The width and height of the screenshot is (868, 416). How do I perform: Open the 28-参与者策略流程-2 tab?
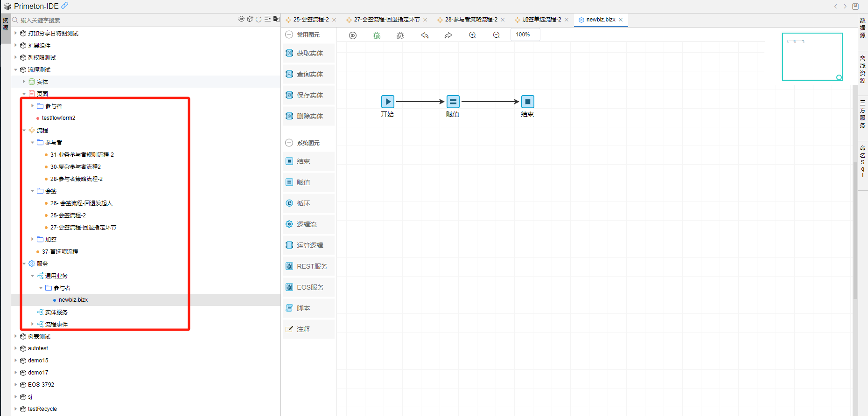point(470,20)
